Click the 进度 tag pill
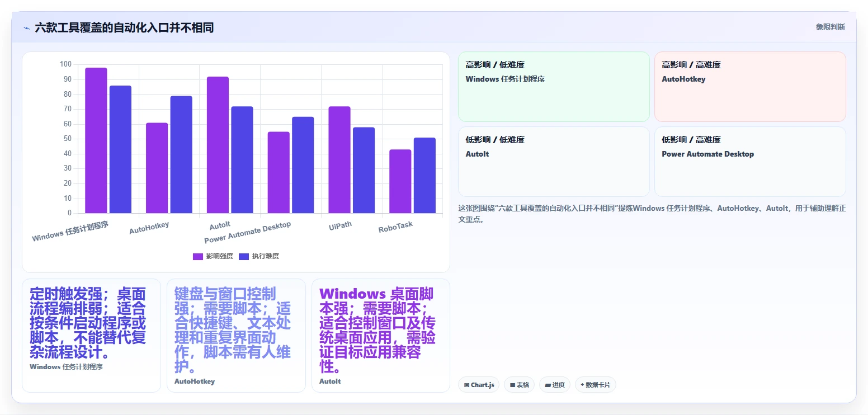The height and width of the screenshot is (415, 868). 555,385
